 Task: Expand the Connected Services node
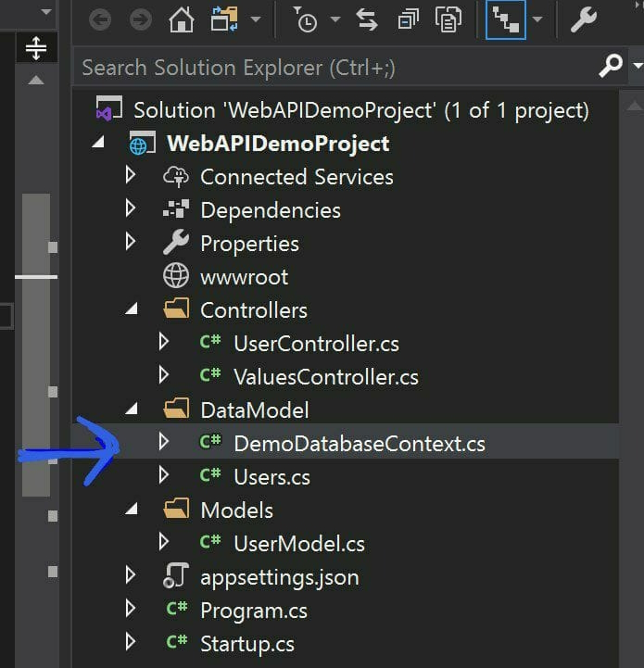(131, 175)
